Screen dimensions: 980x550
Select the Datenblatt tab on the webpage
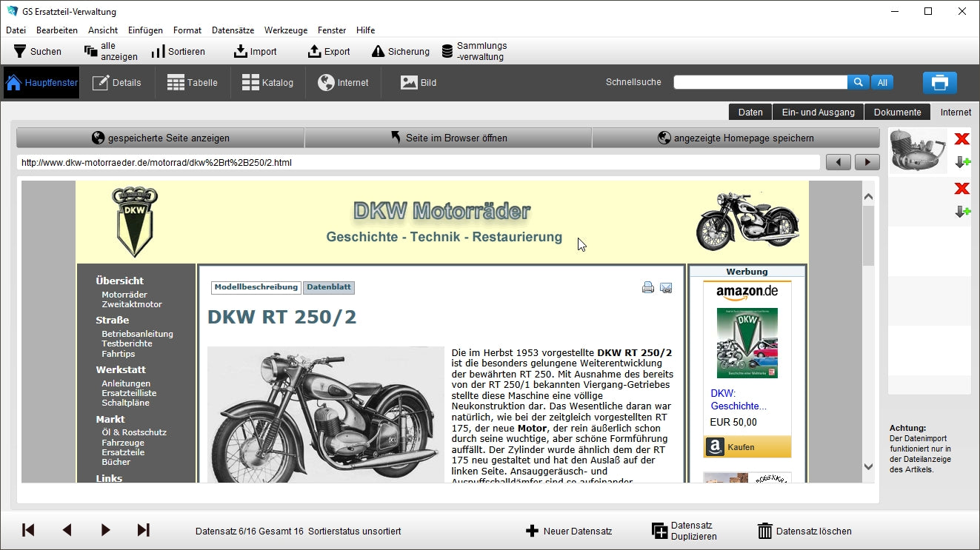[329, 287]
